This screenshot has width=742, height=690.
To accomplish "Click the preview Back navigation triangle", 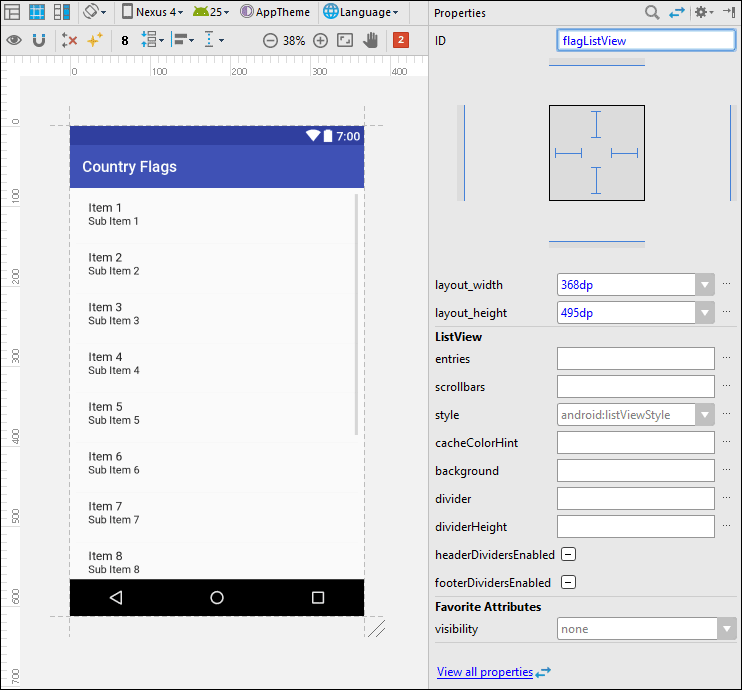I will (x=116, y=598).
